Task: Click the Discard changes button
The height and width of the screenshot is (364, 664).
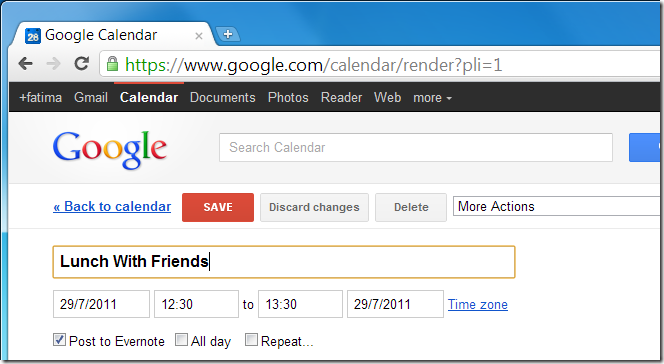Action: coord(314,207)
